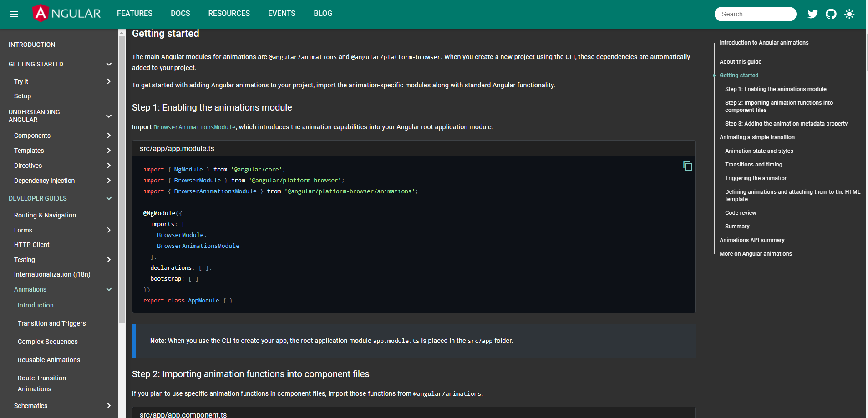Jump to More on Angular animations
Image resolution: width=868 pixels, height=418 pixels.
tap(756, 254)
